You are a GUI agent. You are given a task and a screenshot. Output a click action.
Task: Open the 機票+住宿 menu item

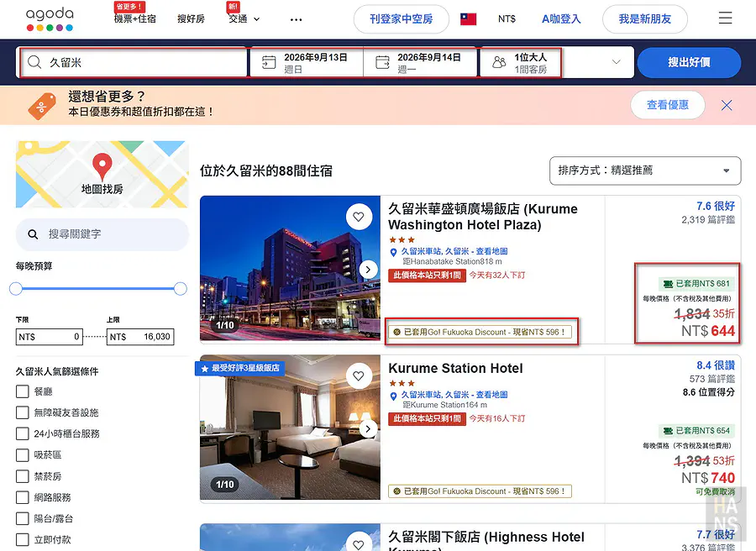[x=135, y=18]
